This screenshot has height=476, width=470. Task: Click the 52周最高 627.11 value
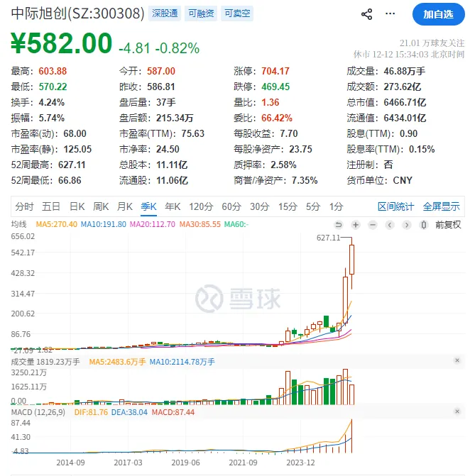pyautogui.click(x=72, y=165)
